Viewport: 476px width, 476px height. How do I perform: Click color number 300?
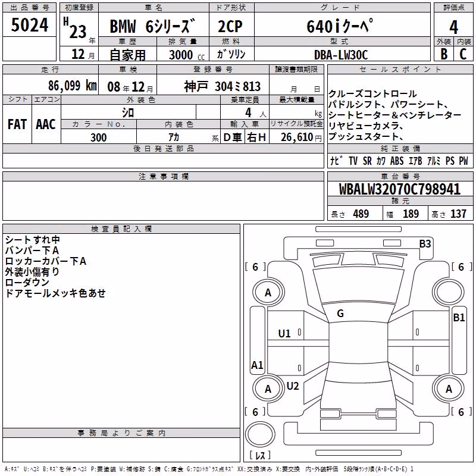click(x=98, y=137)
